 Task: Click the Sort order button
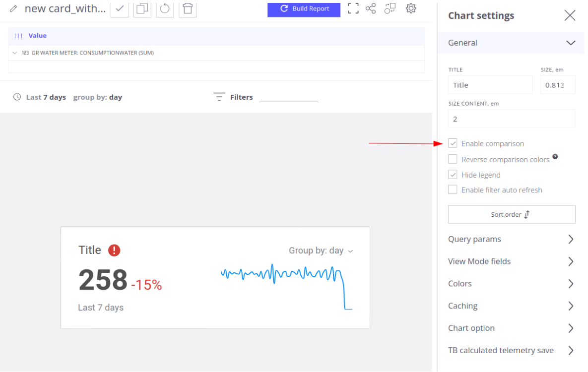[x=511, y=214]
